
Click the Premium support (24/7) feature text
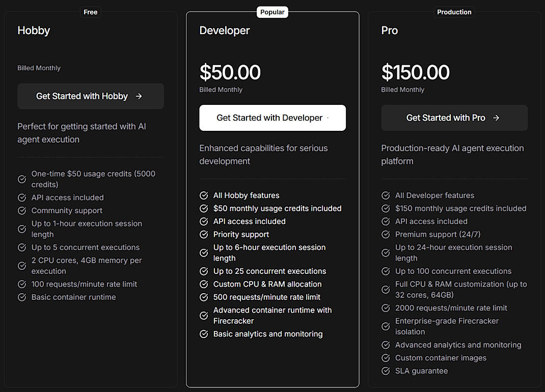point(438,235)
